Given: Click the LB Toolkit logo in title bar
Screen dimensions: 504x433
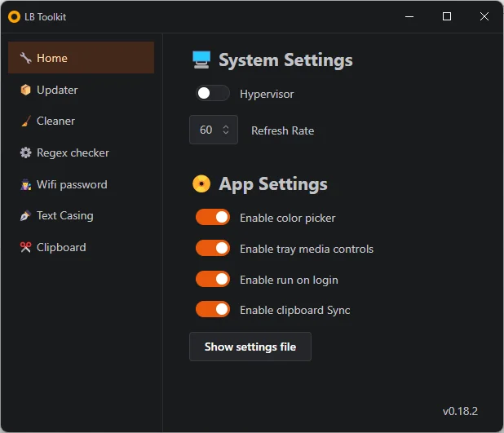Looking at the screenshot, I should point(14,16).
